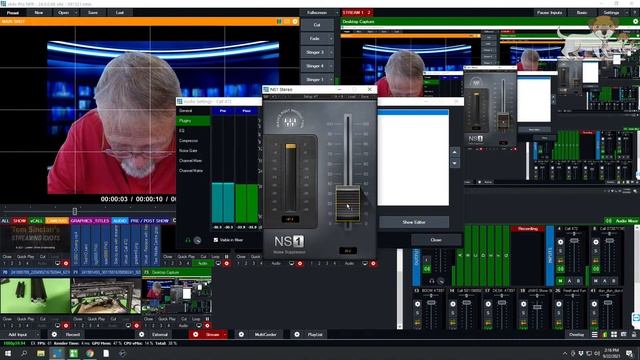Open the Stinger 3 transition dropdown arrow

pyautogui.click(x=331, y=52)
